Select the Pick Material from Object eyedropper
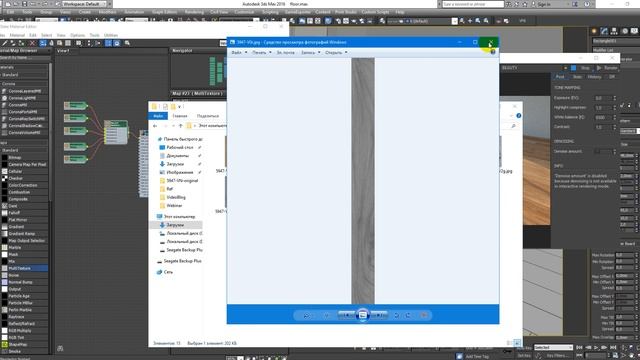Viewport: 640px width, 360px height. point(4,43)
